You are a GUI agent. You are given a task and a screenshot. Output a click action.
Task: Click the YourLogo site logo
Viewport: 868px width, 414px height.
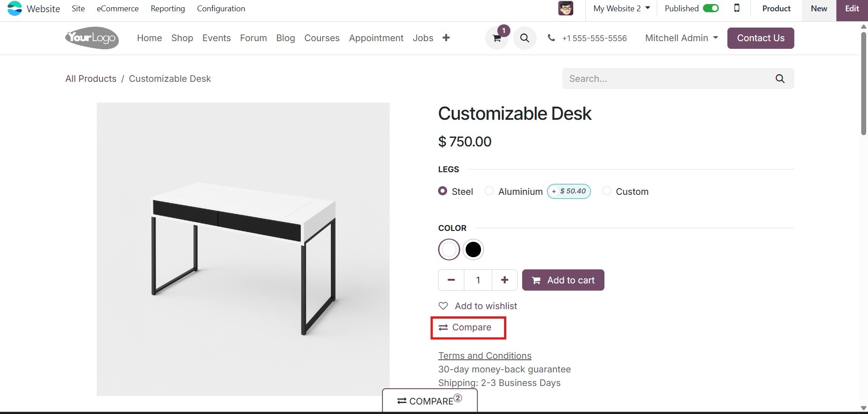point(92,38)
